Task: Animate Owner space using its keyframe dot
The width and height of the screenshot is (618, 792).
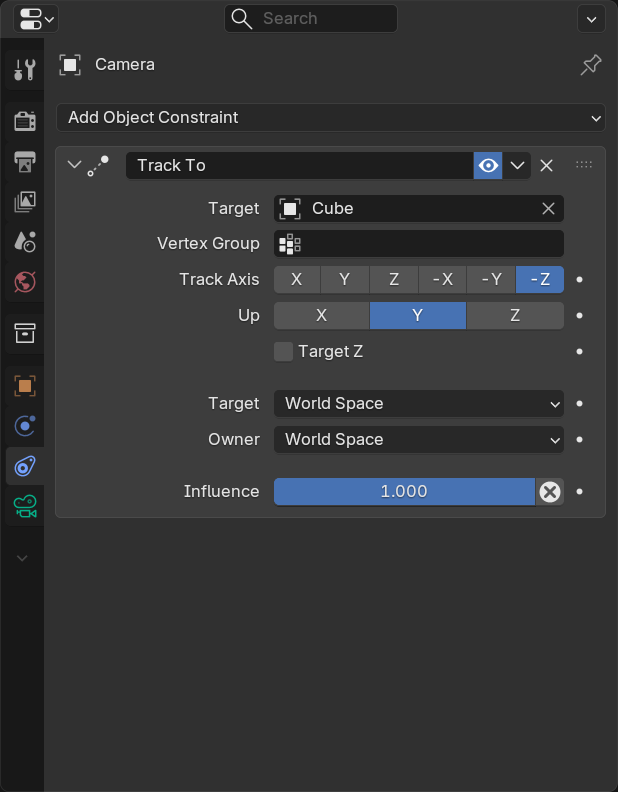Action: click(x=580, y=439)
